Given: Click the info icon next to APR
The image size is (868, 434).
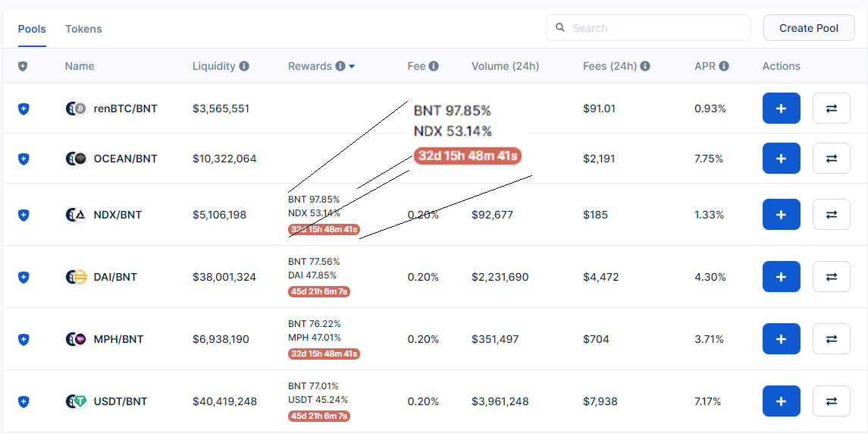Looking at the screenshot, I should point(724,67).
